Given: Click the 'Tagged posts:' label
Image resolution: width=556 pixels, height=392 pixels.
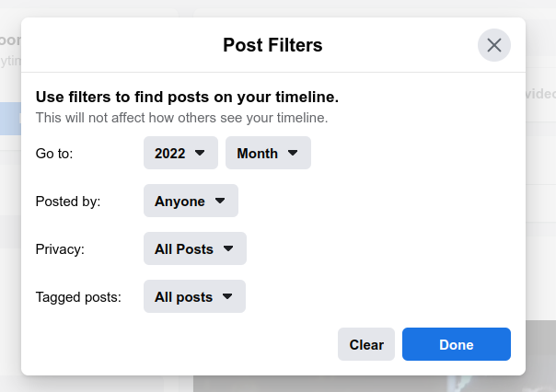Looking at the screenshot, I should click(78, 297).
